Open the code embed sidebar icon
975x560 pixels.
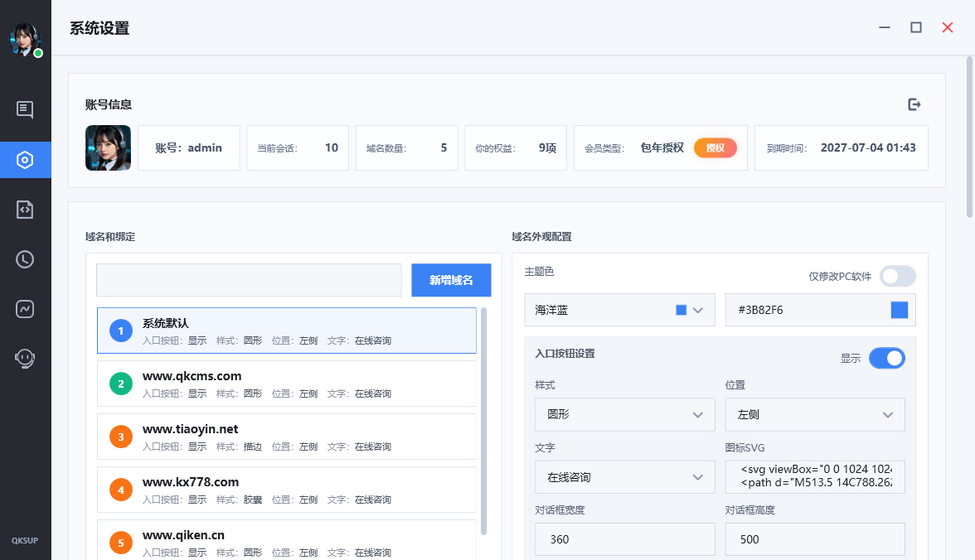point(25,210)
